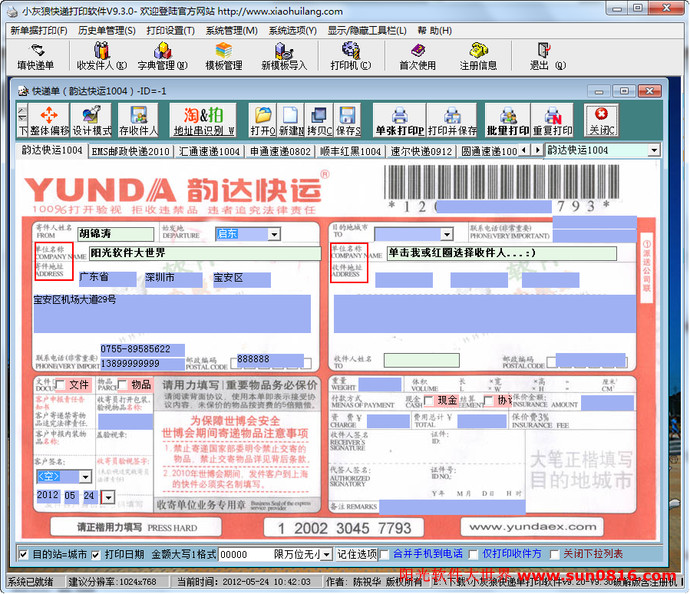Open 模板管理 toolbar icon
The image size is (690, 594).
point(224,56)
